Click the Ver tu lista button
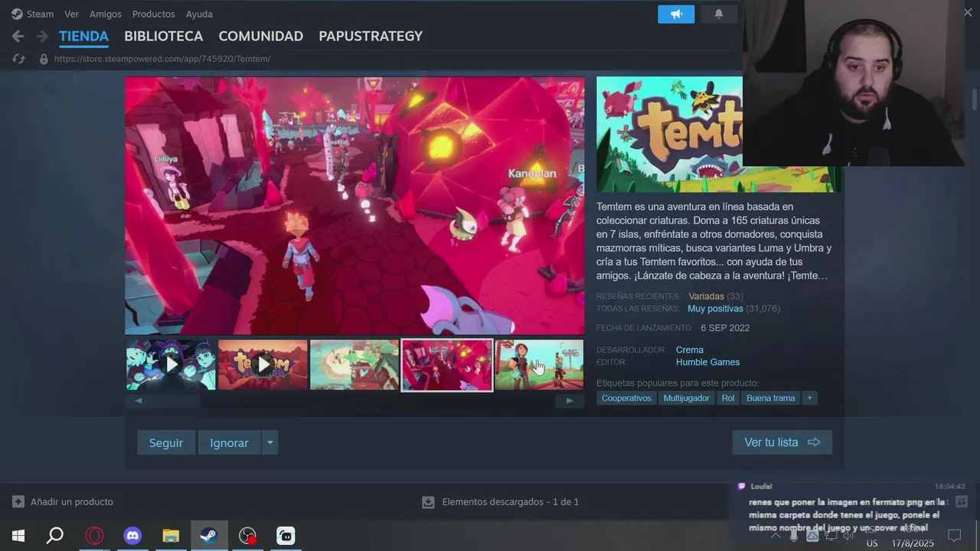Image resolution: width=980 pixels, height=551 pixels. tap(782, 442)
